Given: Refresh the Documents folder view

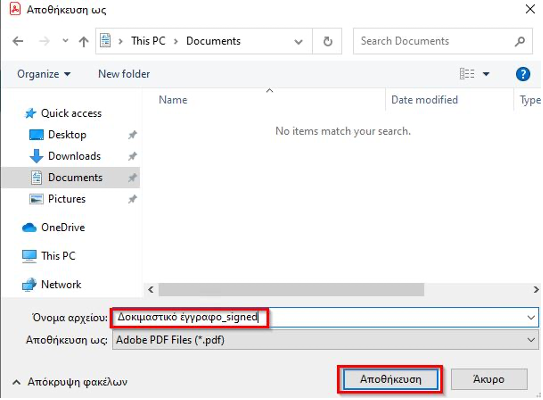Looking at the screenshot, I should coord(328,42).
